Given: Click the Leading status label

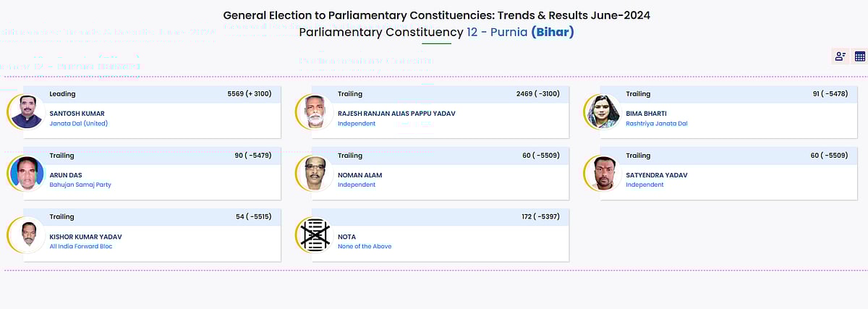Looking at the screenshot, I should pyautogui.click(x=62, y=94).
